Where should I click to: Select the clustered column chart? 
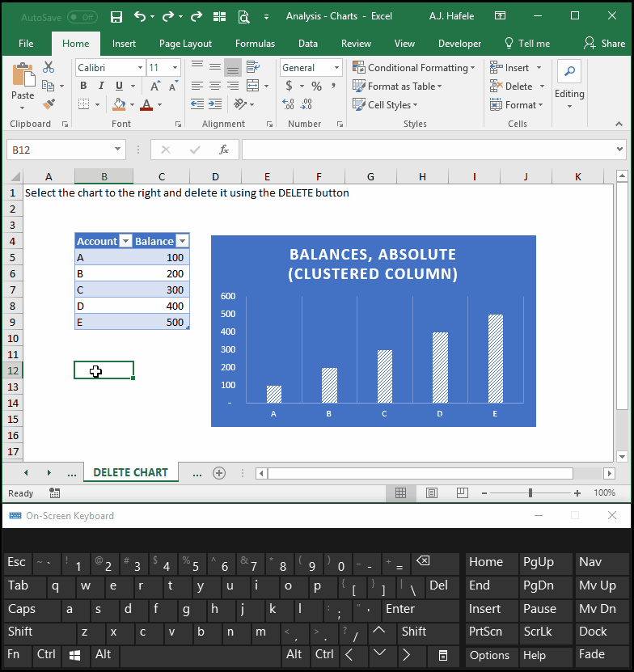(373, 331)
